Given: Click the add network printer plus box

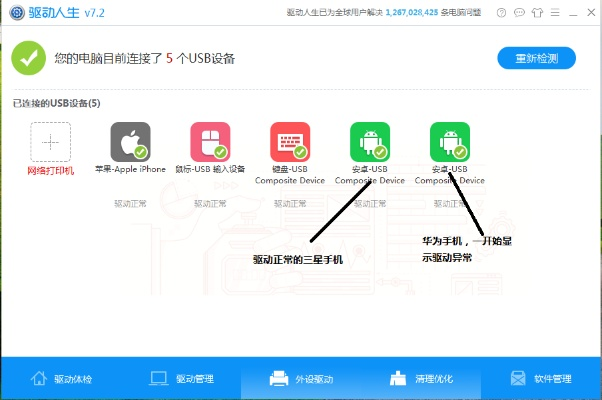Looking at the screenshot, I should pyautogui.click(x=50, y=142).
